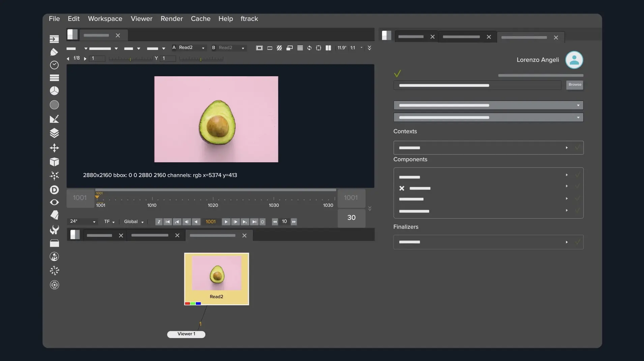Click the Lorenzo Angeli user avatar
This screenshot has height=361, width=644.
(x=574, y=60)
